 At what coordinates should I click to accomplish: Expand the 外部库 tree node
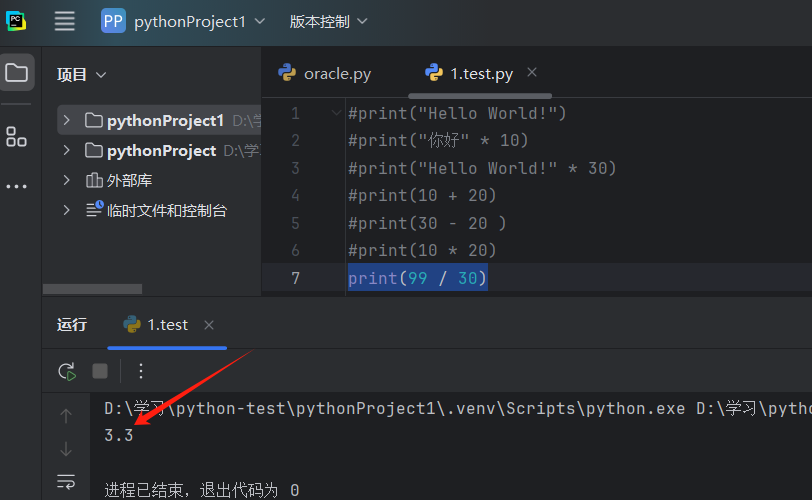(67, 181)
